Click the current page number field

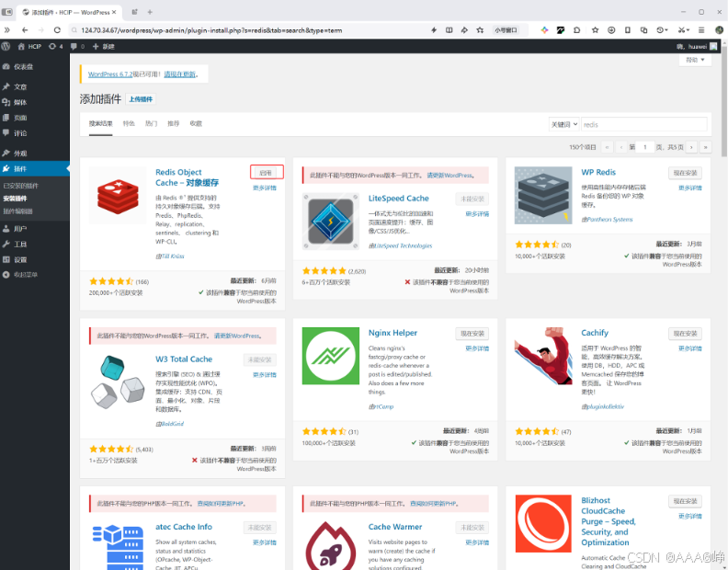(645, 147)
